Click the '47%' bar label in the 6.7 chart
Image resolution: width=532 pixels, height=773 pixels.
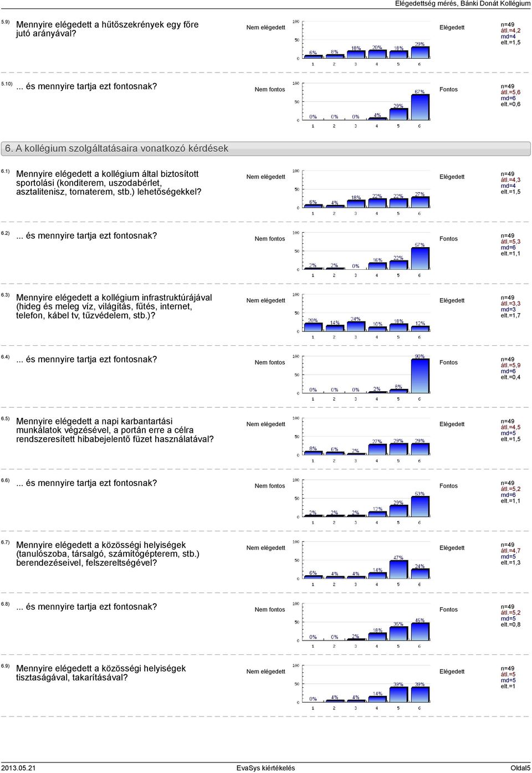398,558
